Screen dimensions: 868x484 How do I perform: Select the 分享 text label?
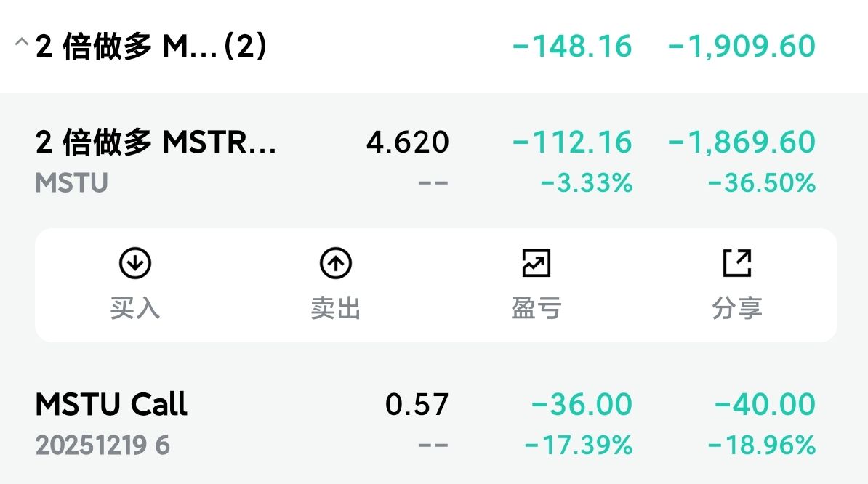click(737, 309)
